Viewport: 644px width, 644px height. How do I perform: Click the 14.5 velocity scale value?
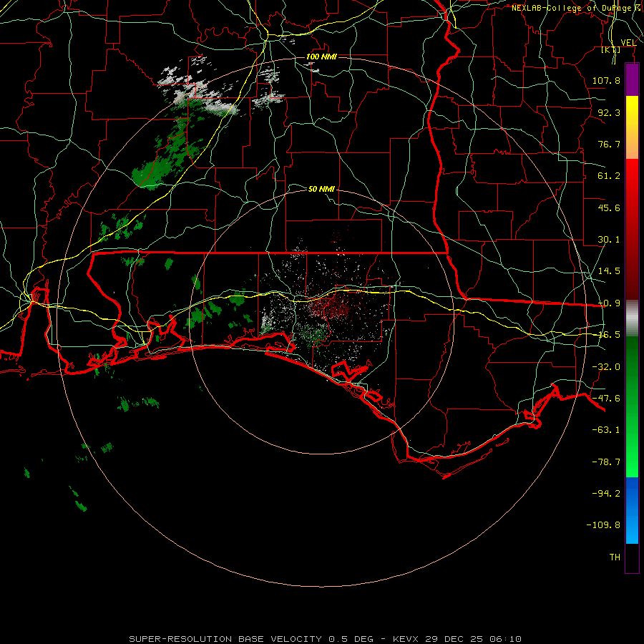(609, 271)
